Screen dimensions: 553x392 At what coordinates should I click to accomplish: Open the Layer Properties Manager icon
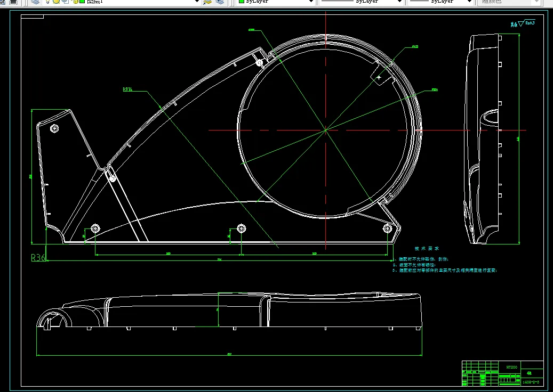click(x=35, y=2)
